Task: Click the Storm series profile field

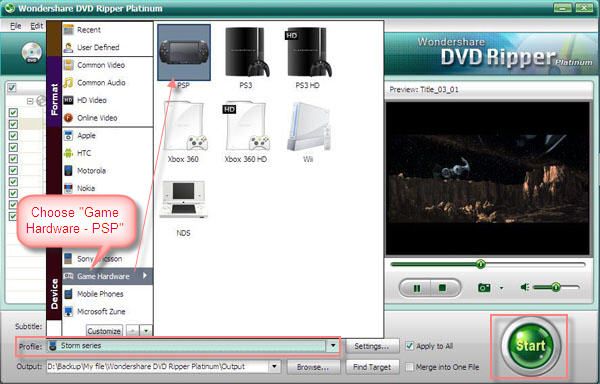Action: (x=187, y=346)
